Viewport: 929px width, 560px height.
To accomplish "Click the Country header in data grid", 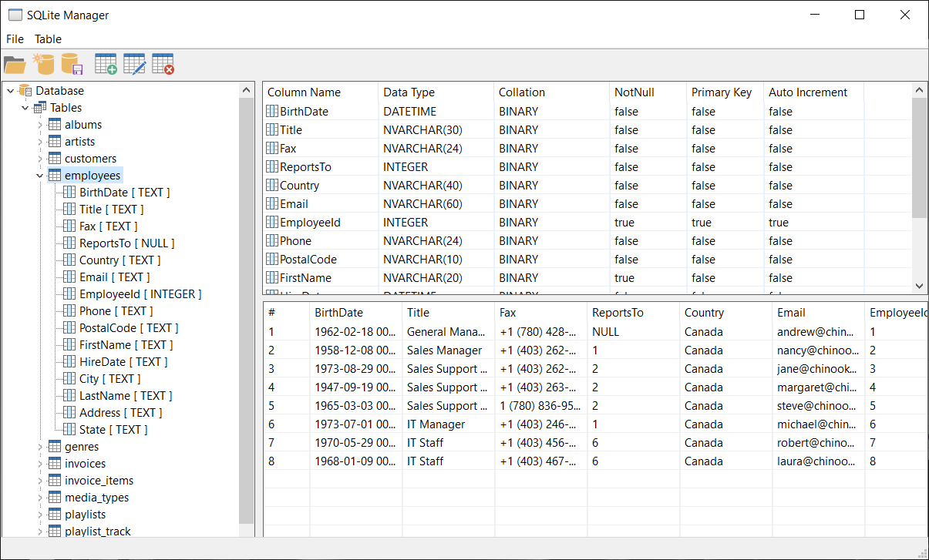I will 725,313.
